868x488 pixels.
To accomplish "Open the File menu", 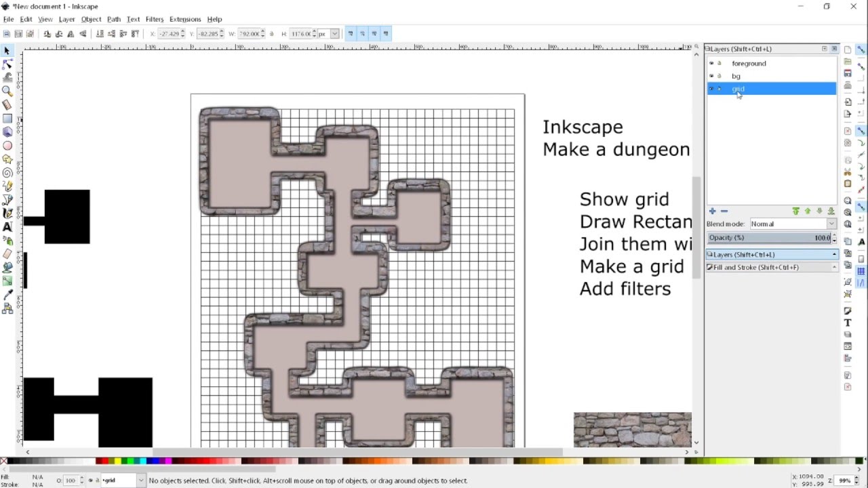I will [x=8, y=19].
